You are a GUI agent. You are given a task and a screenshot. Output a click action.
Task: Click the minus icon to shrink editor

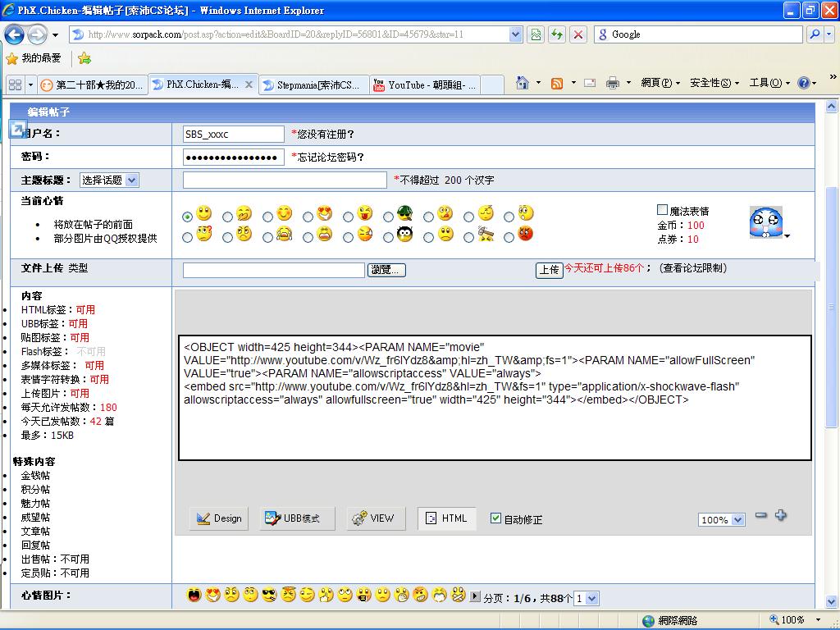760,515
